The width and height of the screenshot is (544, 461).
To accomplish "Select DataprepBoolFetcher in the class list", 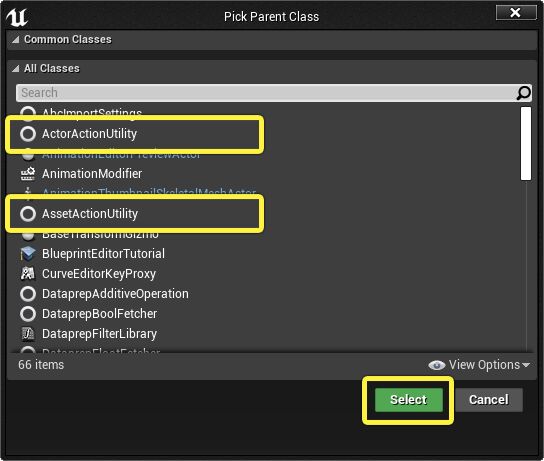I will (x=99, y=314).
